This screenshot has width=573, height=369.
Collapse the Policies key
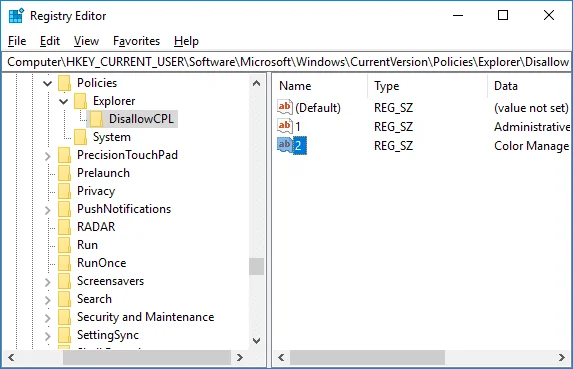point(48,83)
